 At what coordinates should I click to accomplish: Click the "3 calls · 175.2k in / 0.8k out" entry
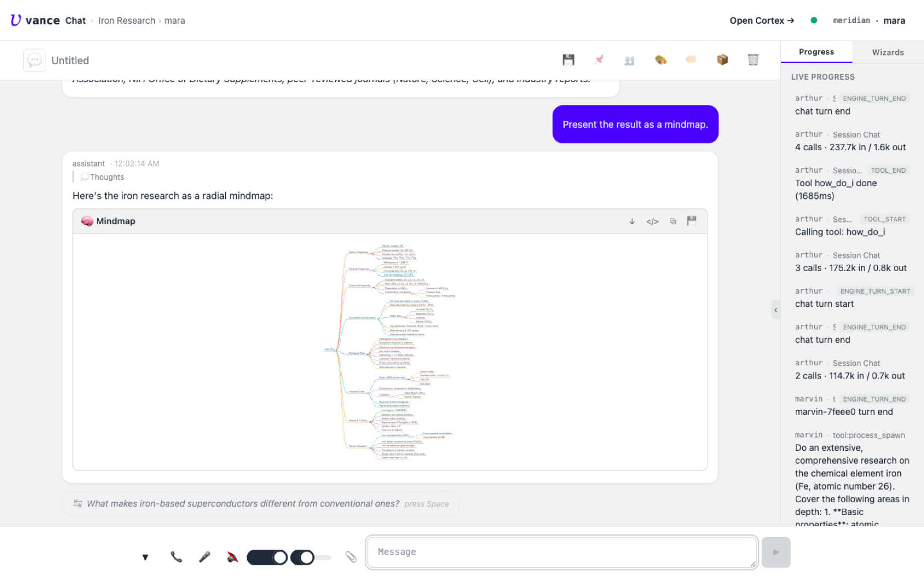click(x=851, y=268)
